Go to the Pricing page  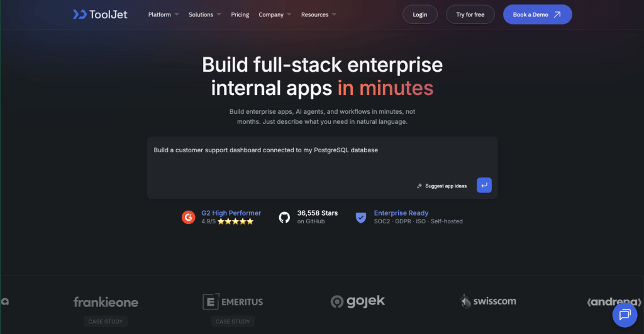[x=240, y=14]
